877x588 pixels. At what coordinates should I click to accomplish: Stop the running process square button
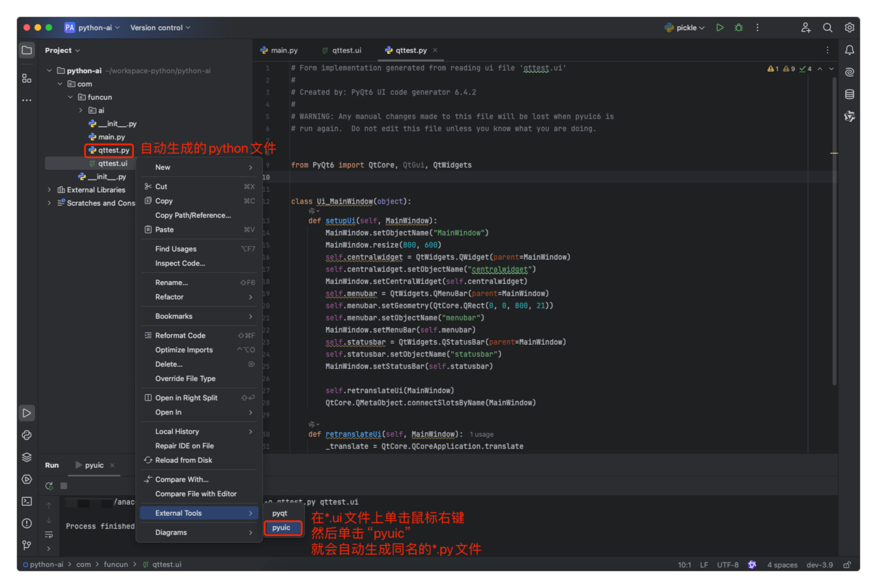pyautogui.click(x=63, y=486)
